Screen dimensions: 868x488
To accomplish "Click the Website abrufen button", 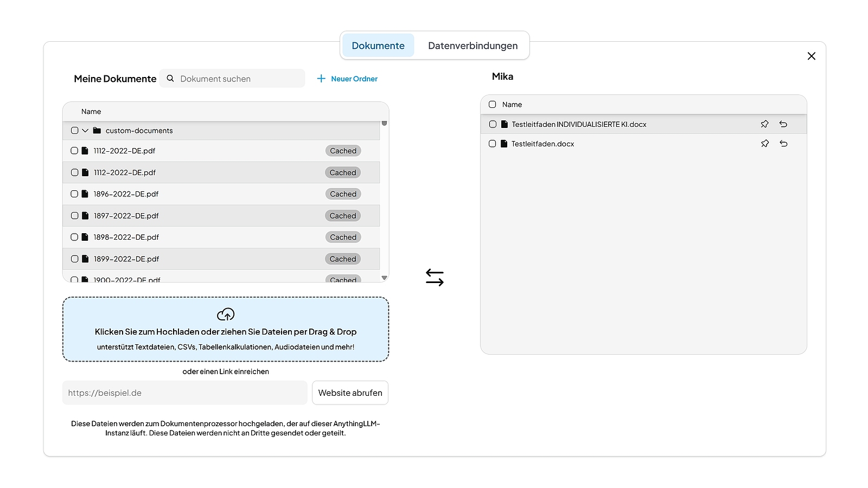I will [350, 393].
